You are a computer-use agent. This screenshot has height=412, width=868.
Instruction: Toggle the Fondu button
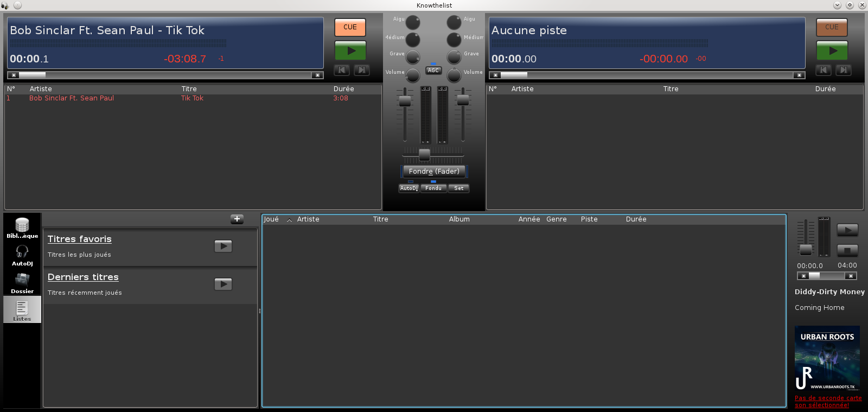point(433,188)
